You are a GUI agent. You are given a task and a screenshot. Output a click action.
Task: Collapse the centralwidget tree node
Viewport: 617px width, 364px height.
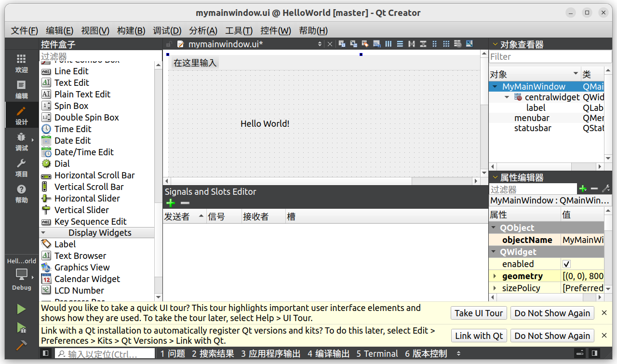pyautogui.click(x=507, y=97)
